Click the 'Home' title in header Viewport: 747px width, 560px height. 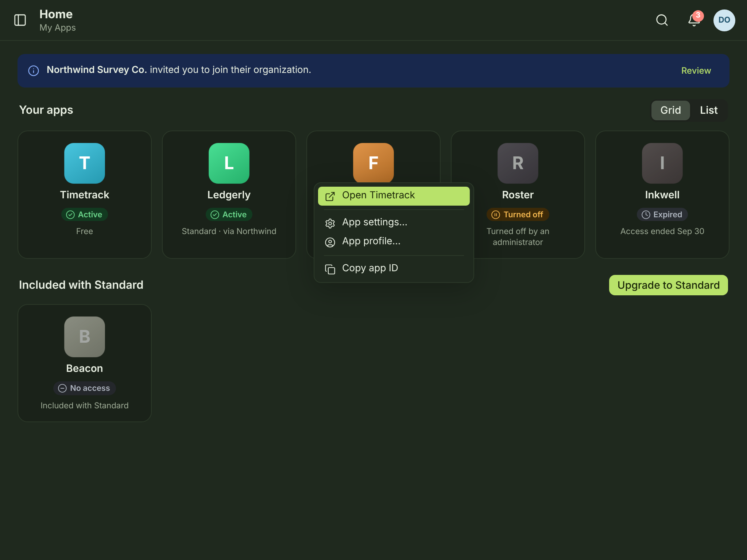pos(56,14)
